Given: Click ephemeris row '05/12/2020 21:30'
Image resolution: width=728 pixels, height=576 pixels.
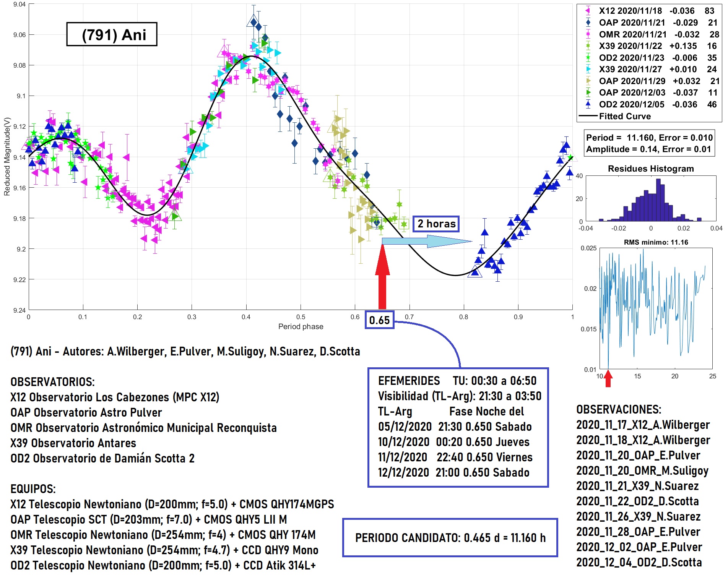Looking at the screenshot, I should click(455, 427).
